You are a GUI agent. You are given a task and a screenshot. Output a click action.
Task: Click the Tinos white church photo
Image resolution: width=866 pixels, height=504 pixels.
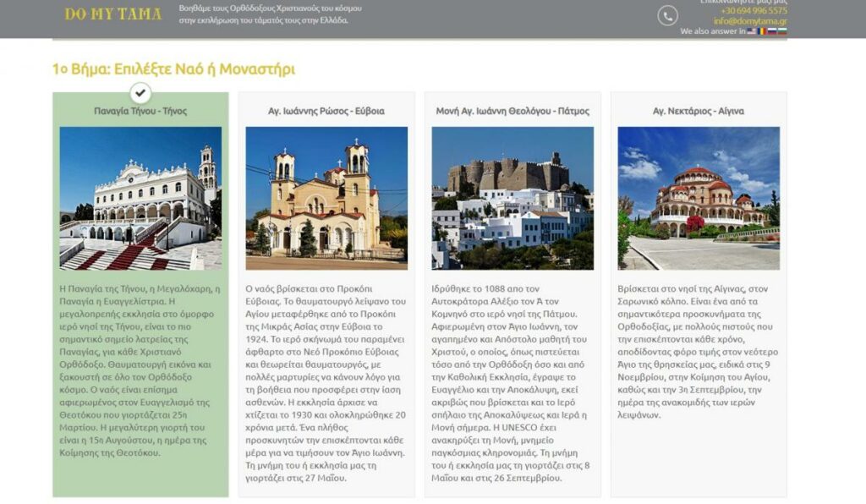(x=140, y=198)
